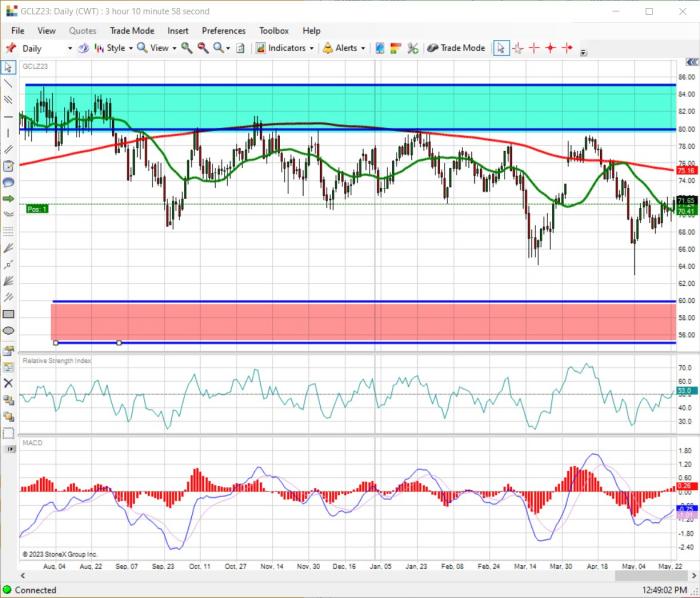The image size is (700, 598).
Task: Click the page icon after zoom tools
Action: [x=240, y=48]
